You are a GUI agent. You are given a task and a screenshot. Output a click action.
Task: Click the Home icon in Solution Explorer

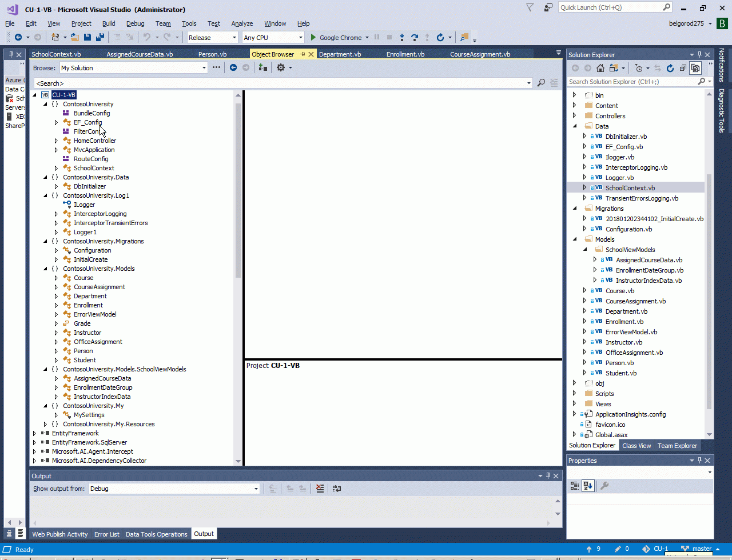(x=600, y=68)
